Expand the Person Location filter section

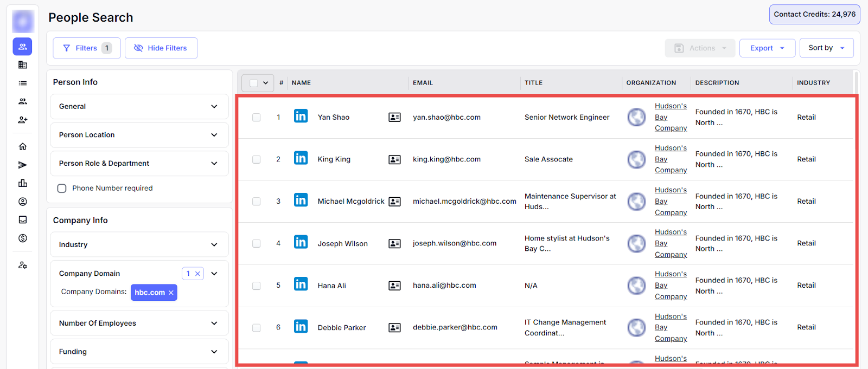click(139, 135)
